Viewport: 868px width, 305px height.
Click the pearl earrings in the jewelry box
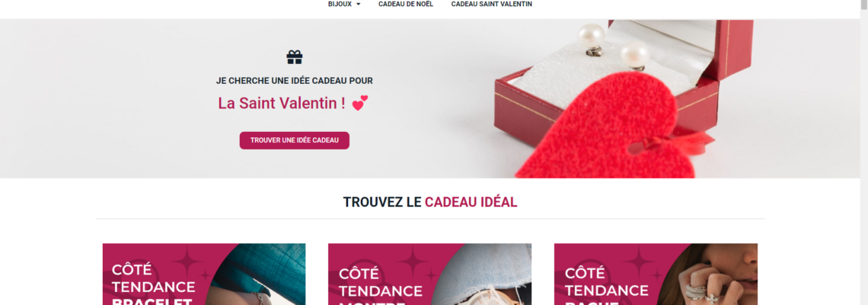coord(614,46)
